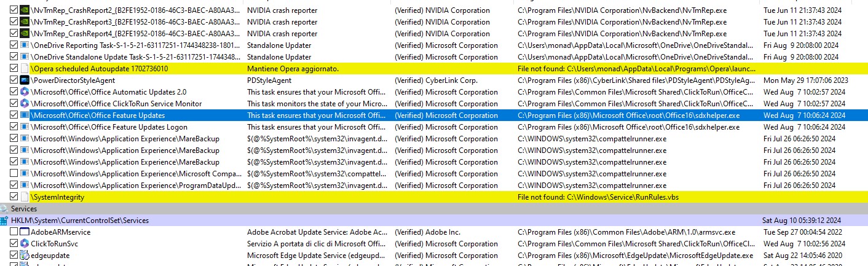This screenshot has height=266, width=868.
Task: Click the NVIDIA icon beside NvTmRep_CrashReport4
Action: click(25, 34)
